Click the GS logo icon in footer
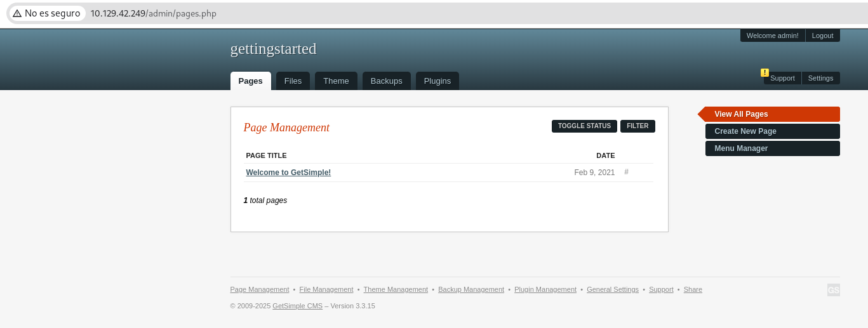 click(833, 290)
